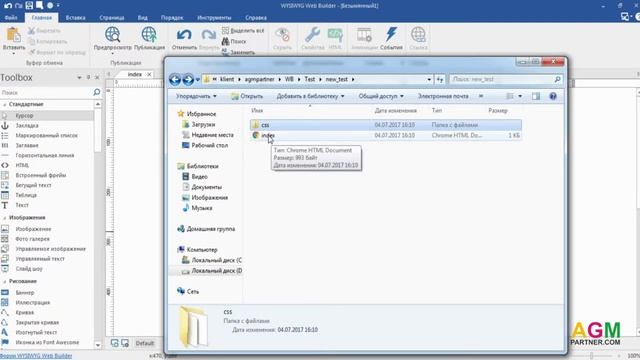
Task: Click Электронная почта button in Explorer
Action: 443,96
